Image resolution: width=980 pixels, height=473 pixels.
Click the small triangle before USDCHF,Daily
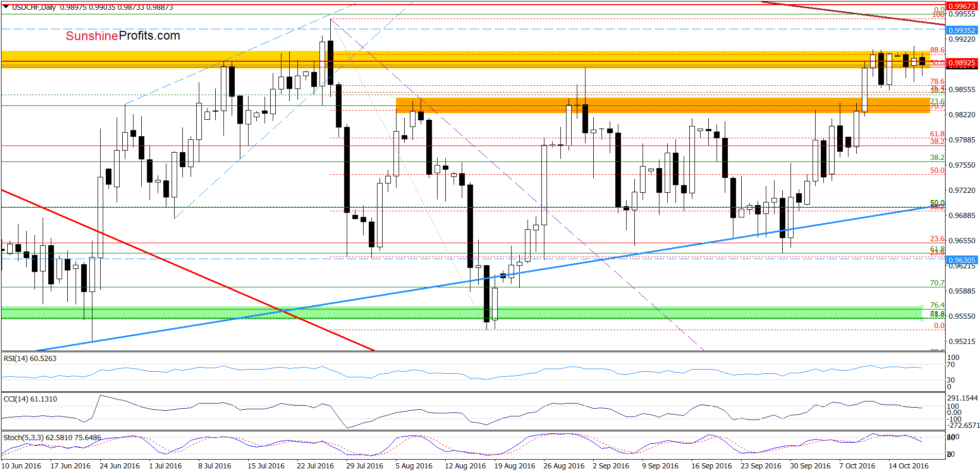[x=6, y=7]
